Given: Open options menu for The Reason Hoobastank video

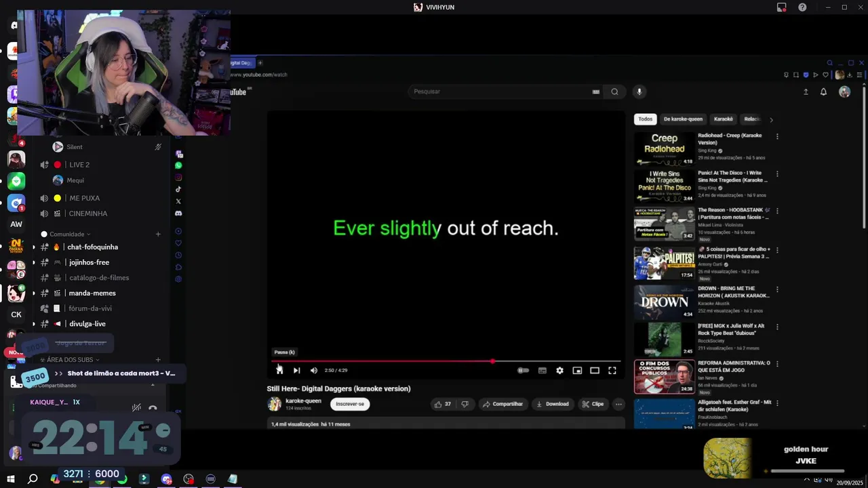Looking at the screenshot, I should 777,211.
